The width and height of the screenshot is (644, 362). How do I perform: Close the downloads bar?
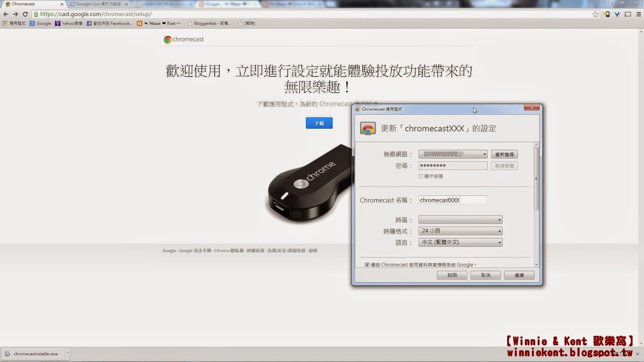pos(638,354)
